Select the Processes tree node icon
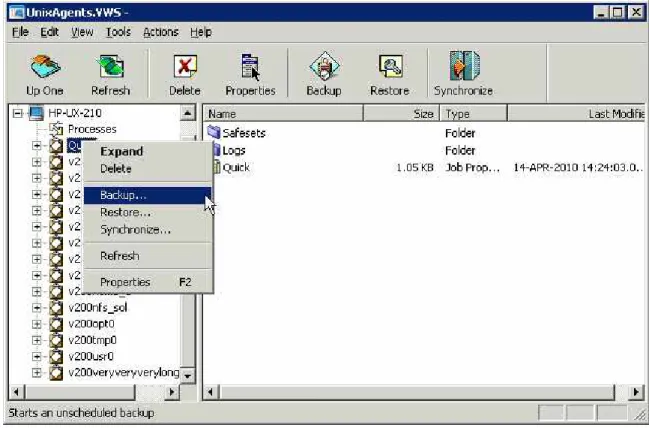Image resolution: width=649 pixels, height=428 pixels. pos(56,129)
